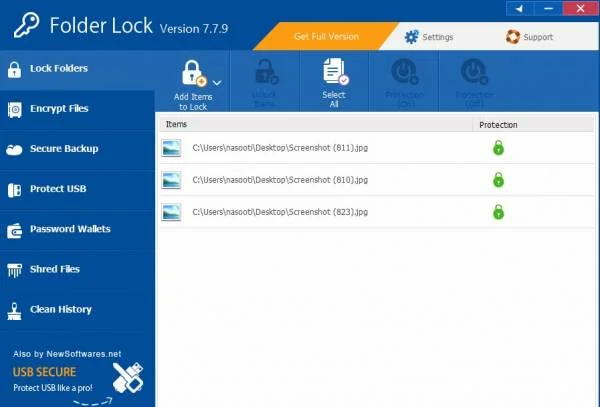This screenshot has height=407, width=600.
Task: Select the Screenshot (823).jpg row
Action: coord(377,212)
